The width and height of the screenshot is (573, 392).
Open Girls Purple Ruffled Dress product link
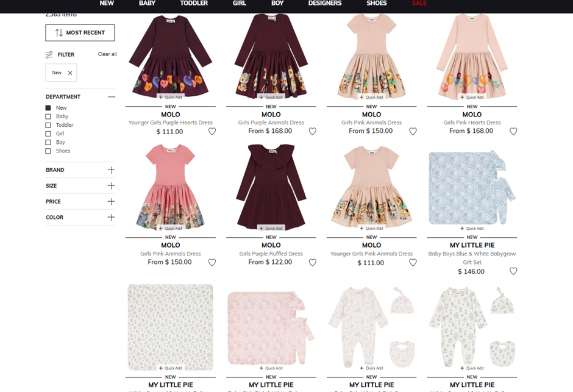click(271, 254)
